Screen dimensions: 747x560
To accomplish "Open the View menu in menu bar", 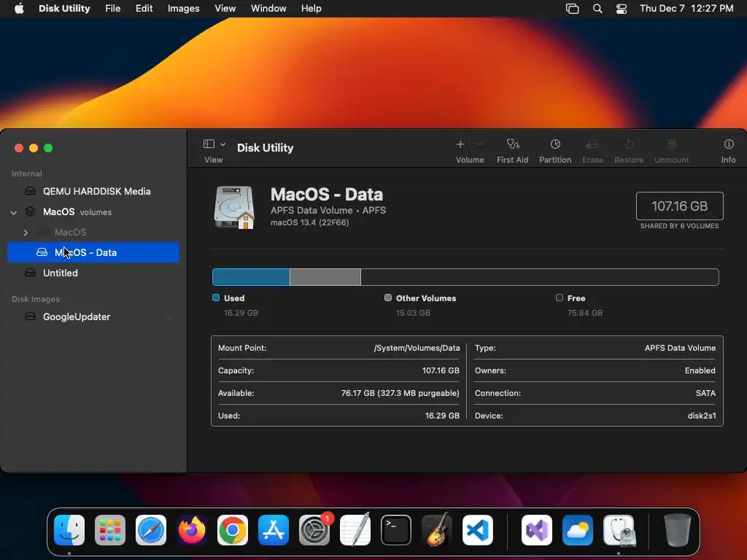I will pyautogui.click(x=225, y=9).
